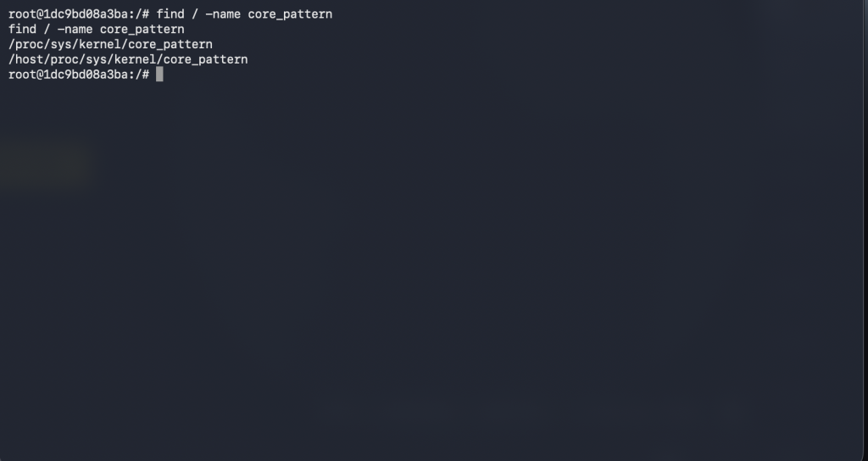Click the /host/proc/sys/kernel/core_pattern output line

coord(128,59)
